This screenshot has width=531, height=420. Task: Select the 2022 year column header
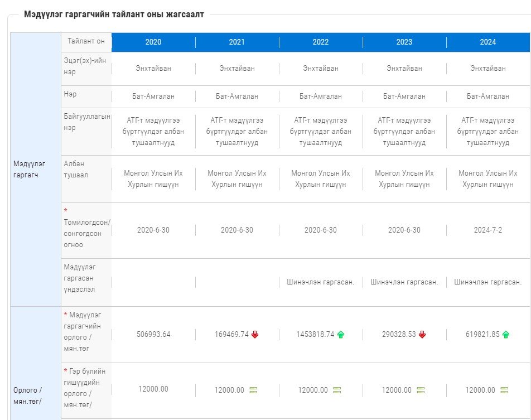[x=321, y=42]
